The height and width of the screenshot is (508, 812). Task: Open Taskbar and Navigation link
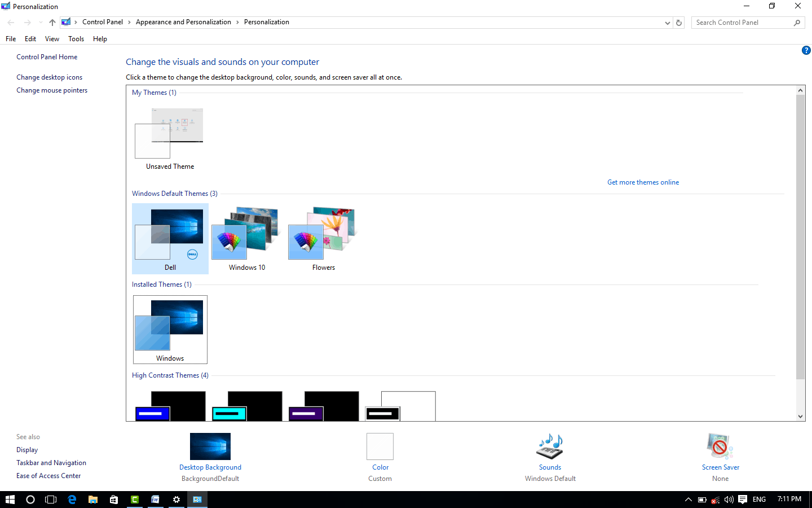51,463
